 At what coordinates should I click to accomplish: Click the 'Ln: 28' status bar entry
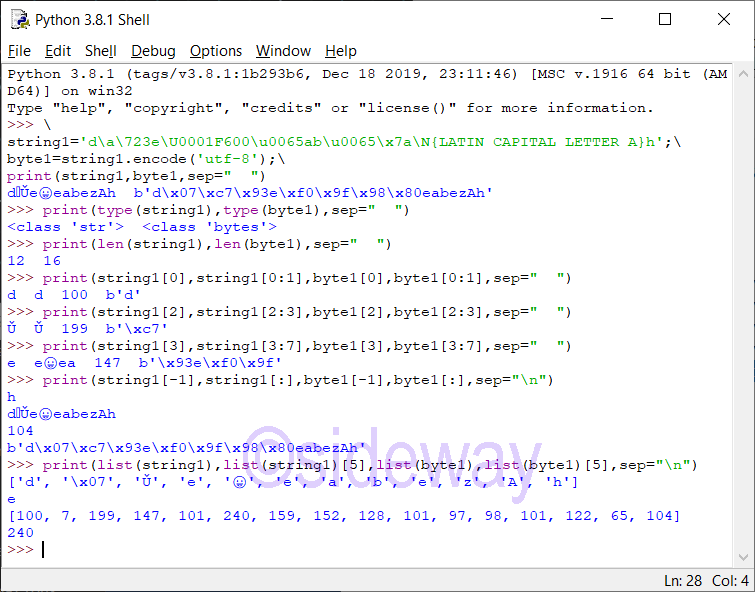(682, 581)
